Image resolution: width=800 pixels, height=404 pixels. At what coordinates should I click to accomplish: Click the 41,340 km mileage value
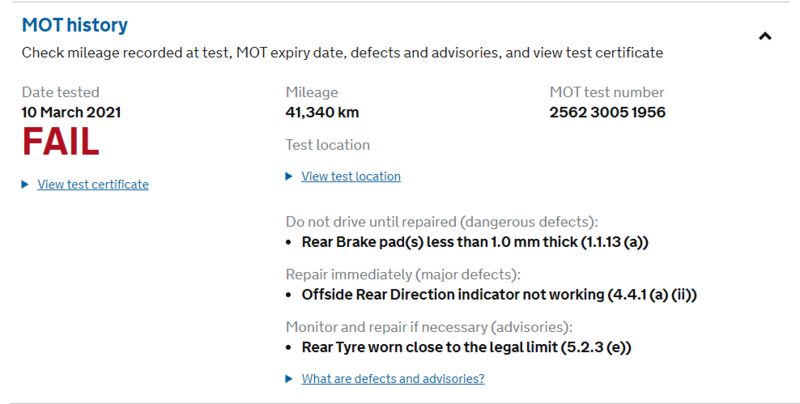pos(322,112)
